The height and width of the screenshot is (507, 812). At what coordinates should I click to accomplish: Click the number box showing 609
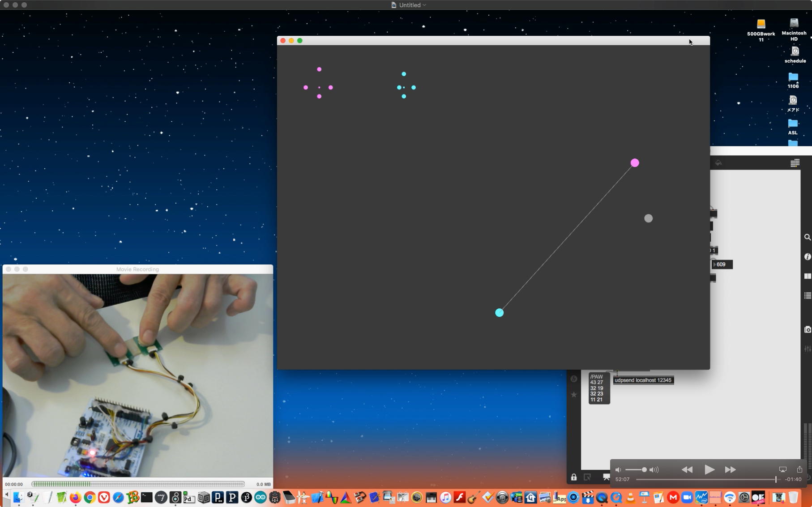[x=722, y=264]
